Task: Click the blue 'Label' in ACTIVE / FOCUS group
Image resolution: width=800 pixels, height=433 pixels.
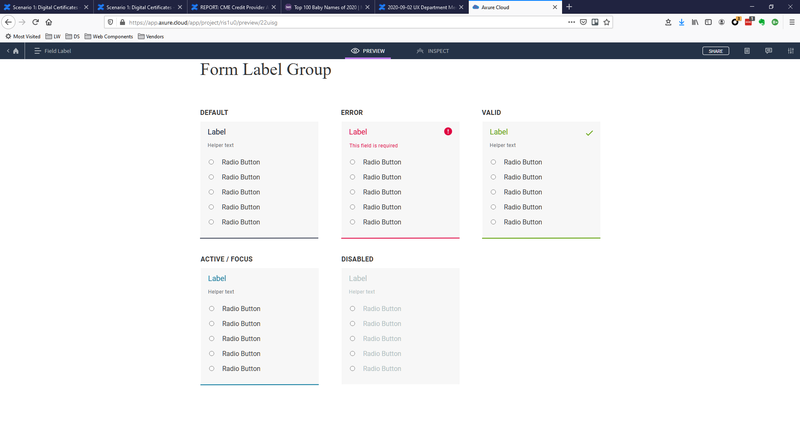Action: pyautogui.click(x=217, y=278)
